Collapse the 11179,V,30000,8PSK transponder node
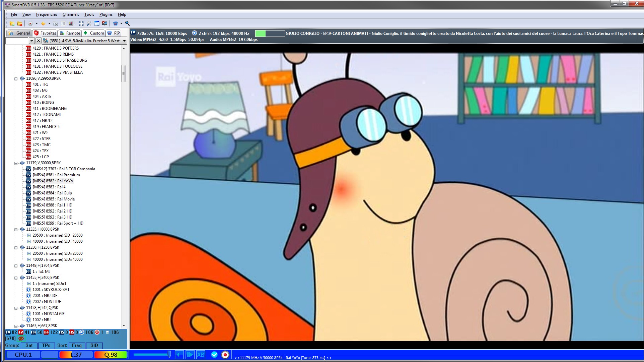644x362 pixels. [x=16, y=163]
